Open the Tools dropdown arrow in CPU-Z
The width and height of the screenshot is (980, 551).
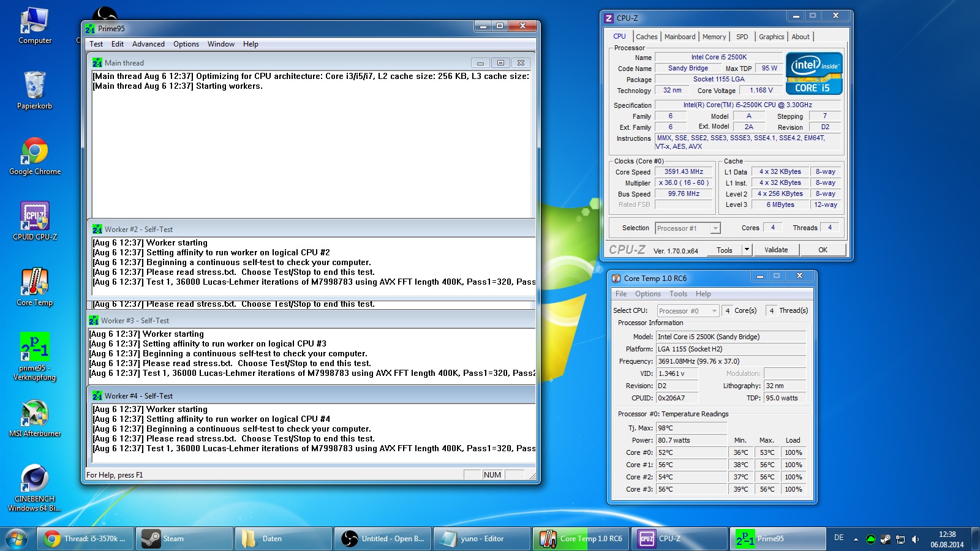747,250
